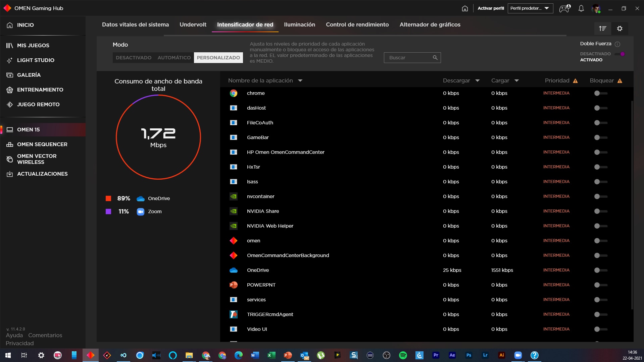The height and width of the screenshot is (362, 644).
Task: Click Activar perfil in the top bar
Action: [x=490, y=8]
